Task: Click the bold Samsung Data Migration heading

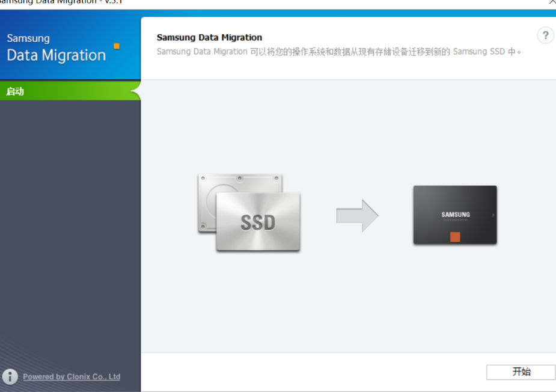Action: (209, 37)
